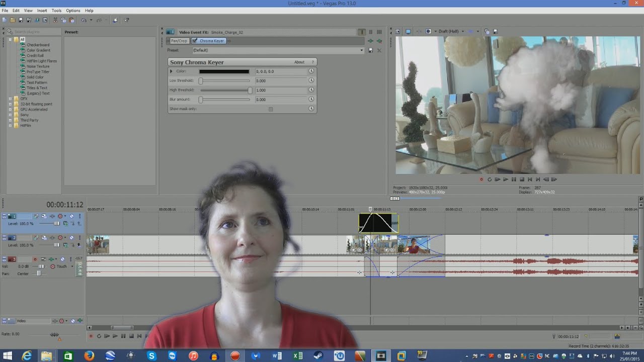Image resolution: width=644 pixels, height=362 pixels.
Task: Click the What's This help icon
Action: pyautogui.click(x=127, y=20)
